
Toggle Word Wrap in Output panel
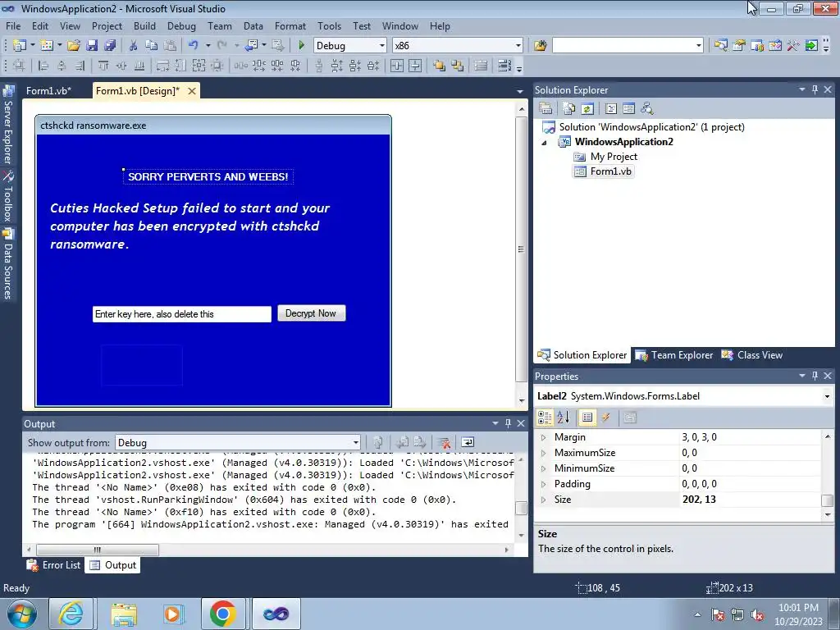point(468,442)
